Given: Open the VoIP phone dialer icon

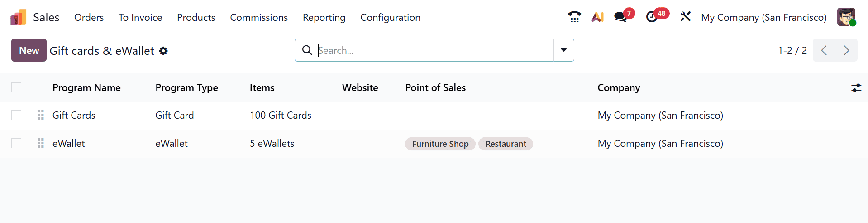Looking at the screenshot, I should click(x=574, y=17).
